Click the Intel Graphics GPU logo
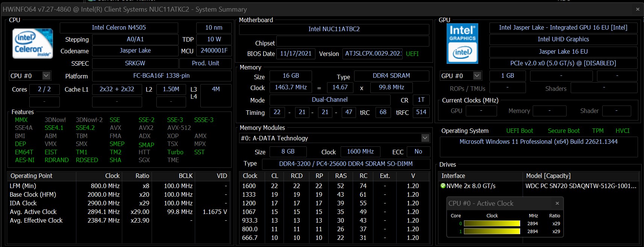The width and height of the screenshot is (644, 247). 462,44
